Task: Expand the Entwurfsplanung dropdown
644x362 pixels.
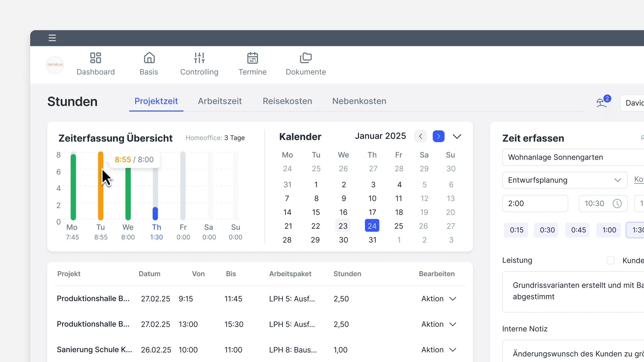Action: [618, 180]
